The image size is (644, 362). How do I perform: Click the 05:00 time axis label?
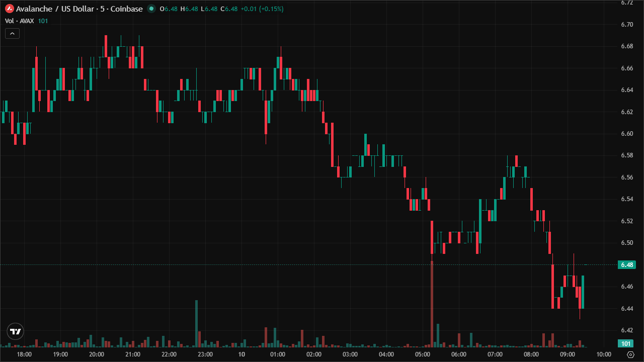[x=423, y=354]
